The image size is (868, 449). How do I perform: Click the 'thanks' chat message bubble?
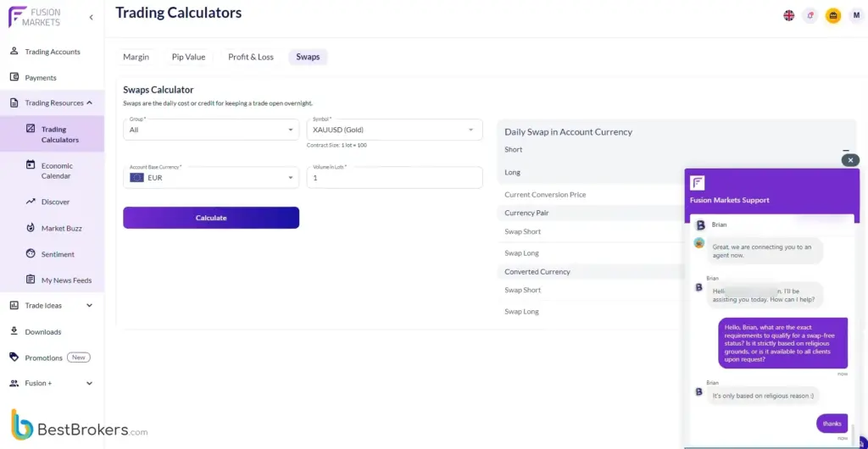pyautogui.click(x=832, y=424)
